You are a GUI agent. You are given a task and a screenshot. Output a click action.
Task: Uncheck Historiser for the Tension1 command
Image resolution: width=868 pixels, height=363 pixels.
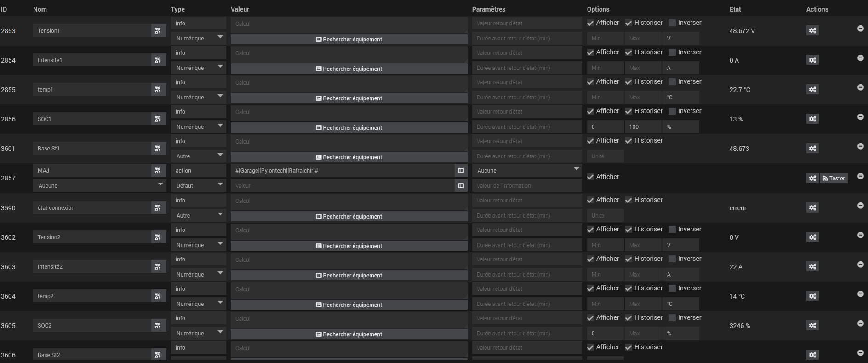(x=628, y=23)
